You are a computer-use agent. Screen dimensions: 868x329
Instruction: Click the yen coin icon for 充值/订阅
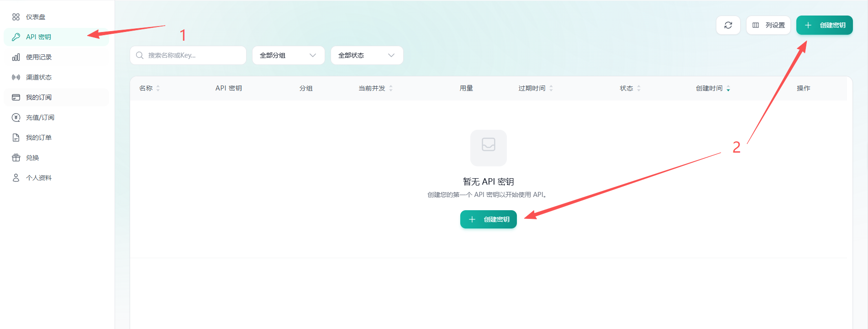click(16, 117)
